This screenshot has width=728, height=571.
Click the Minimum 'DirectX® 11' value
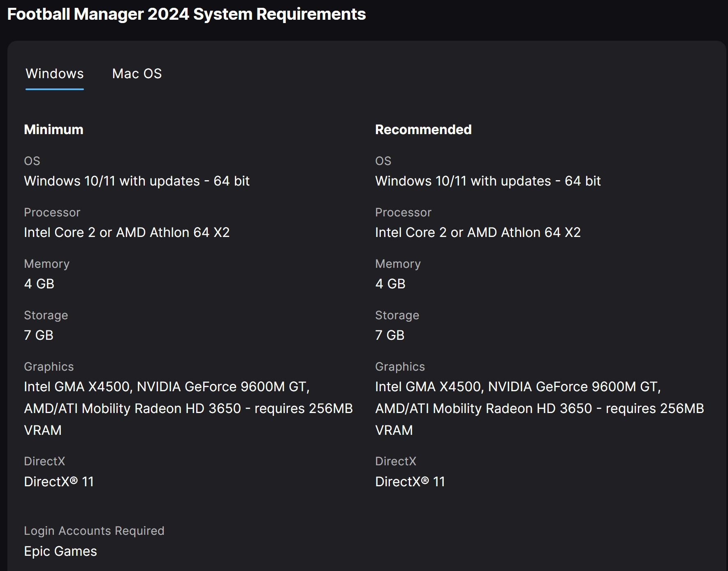point(59,482)
